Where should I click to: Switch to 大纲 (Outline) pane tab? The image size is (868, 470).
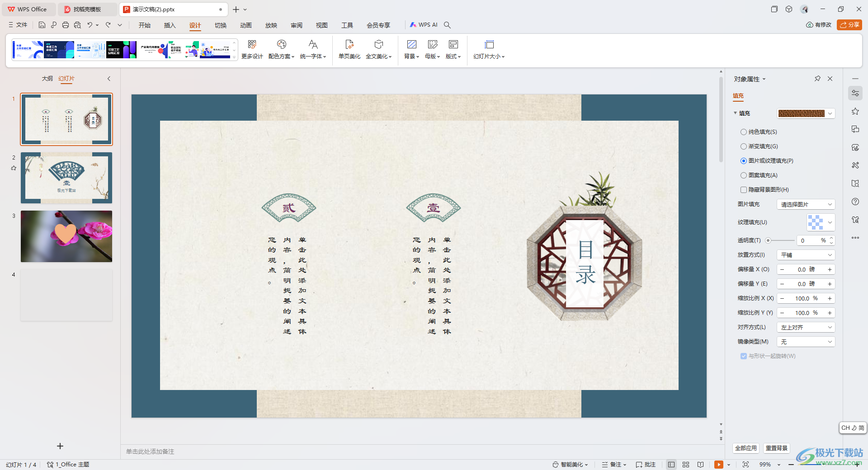tap(47, 79)
